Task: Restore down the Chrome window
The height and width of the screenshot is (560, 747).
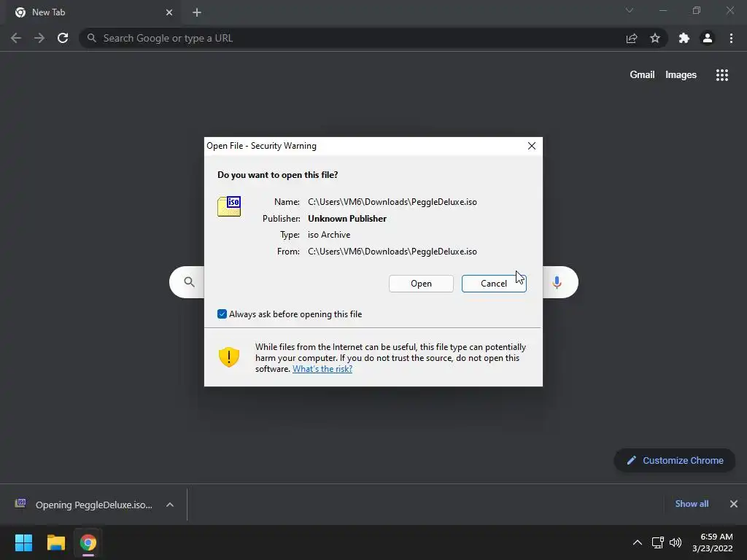Action: (x=697, y=10)
